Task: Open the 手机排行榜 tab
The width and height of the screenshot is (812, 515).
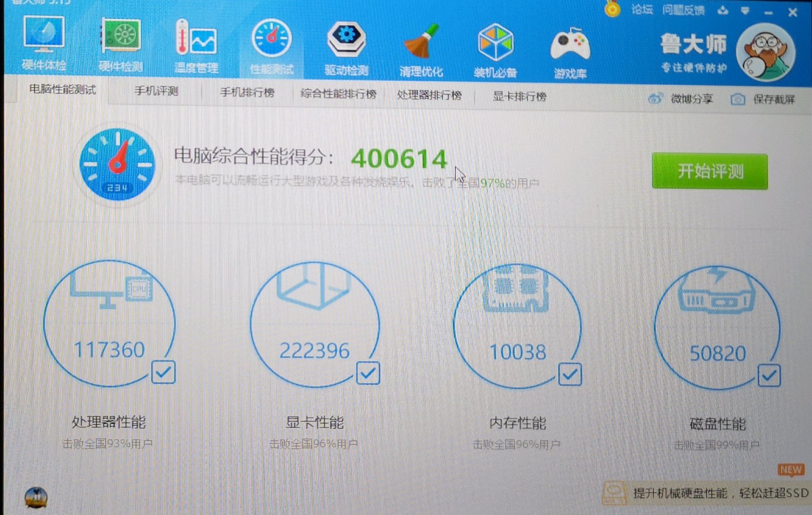Action: coord(247,93)
